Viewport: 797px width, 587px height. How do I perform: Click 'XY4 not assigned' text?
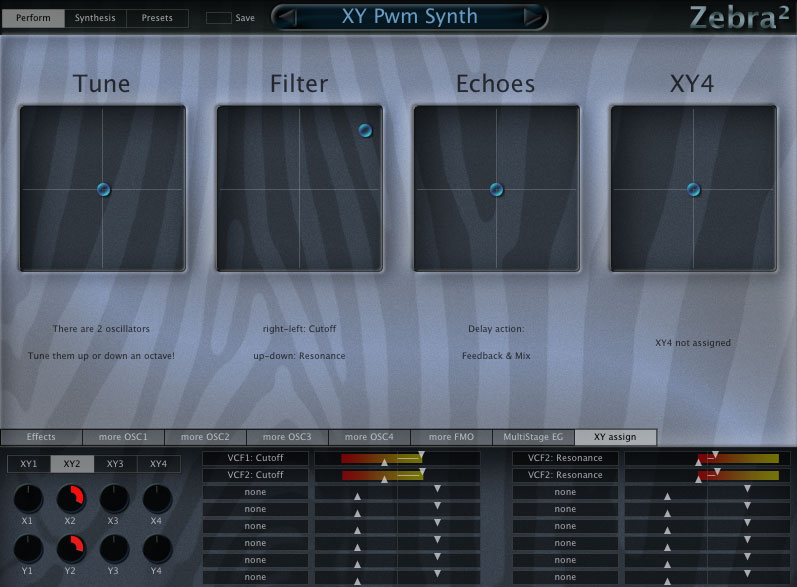pyautogui.click(x=693, y=343)
